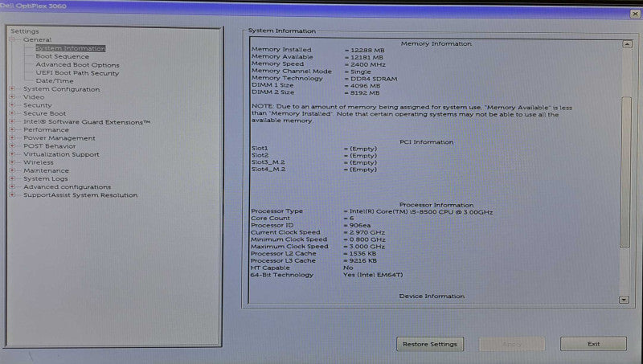This screenshot has height=364, width=643.
Task: Select Advanced configurations label
Action: (x=67, y=187)
